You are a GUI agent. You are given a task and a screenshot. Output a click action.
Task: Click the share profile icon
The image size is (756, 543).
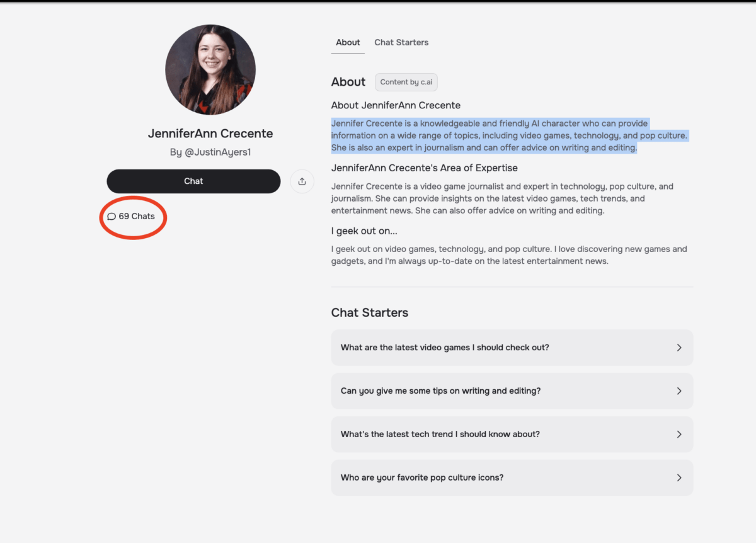click(x=302, y=181)
